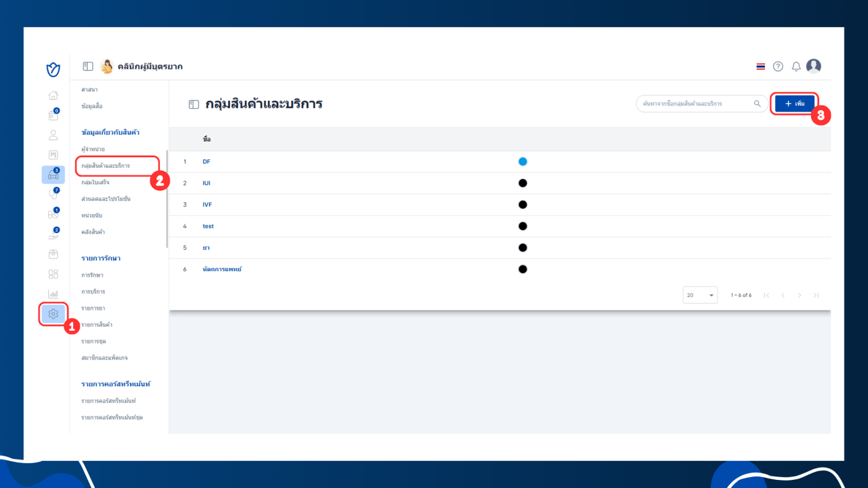This screenshot has width=868, height=488.
Task: Click the รายการรักษา section heading
Action: pyautogui.click(x=101, y=258)
